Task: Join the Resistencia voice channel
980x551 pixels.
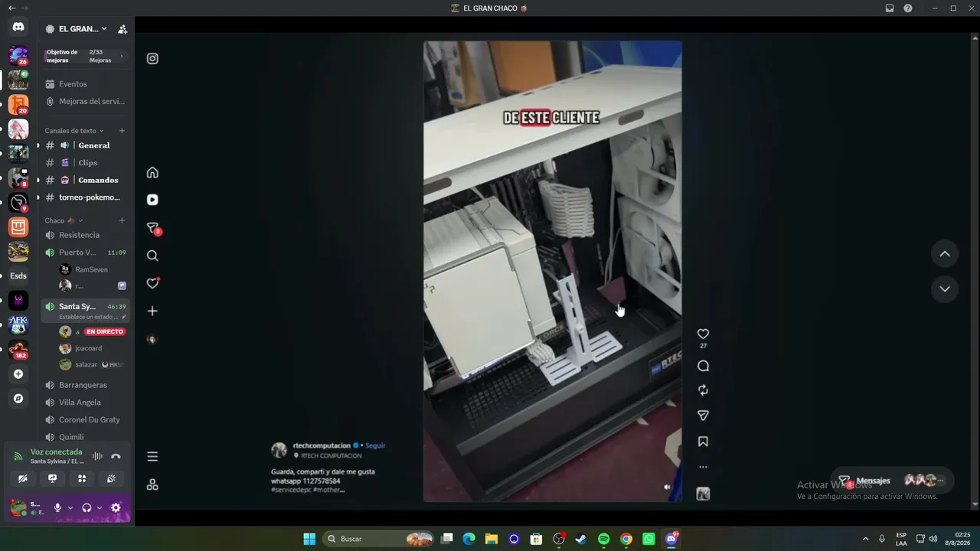Action: [84, 235]
